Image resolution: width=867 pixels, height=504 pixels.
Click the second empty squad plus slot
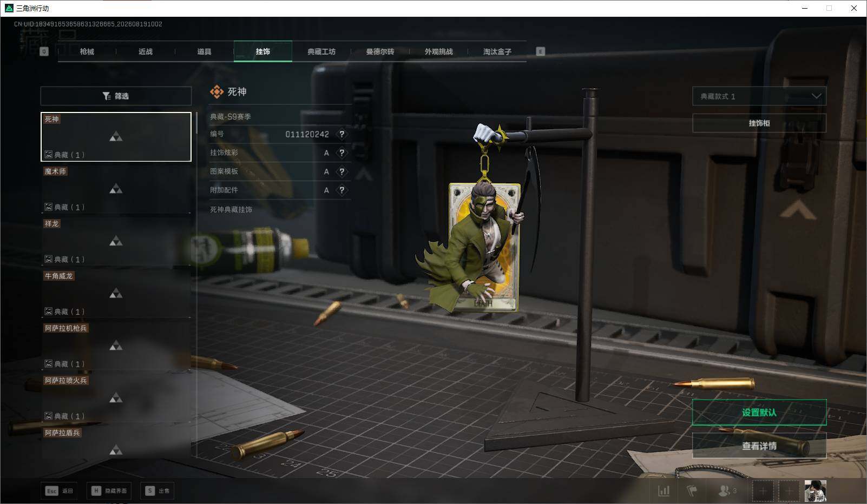coord(789,491)
